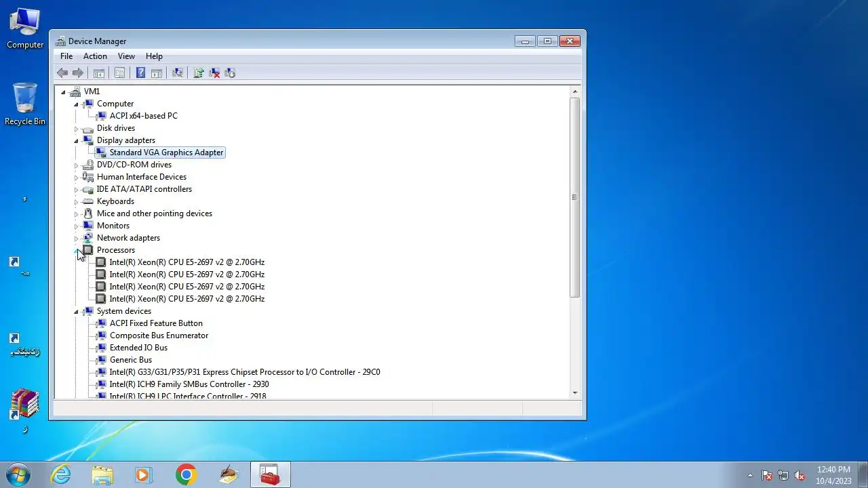Screen dimensions: 868x488
Task: Select ICH9 LPC Interface Controller - 2918
Action: pos(188,396)
